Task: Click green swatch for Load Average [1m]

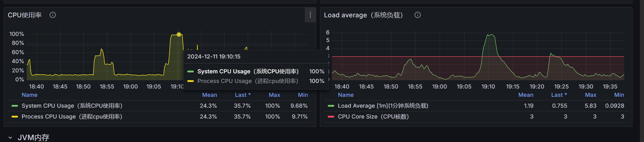Action: coord(331,106)
